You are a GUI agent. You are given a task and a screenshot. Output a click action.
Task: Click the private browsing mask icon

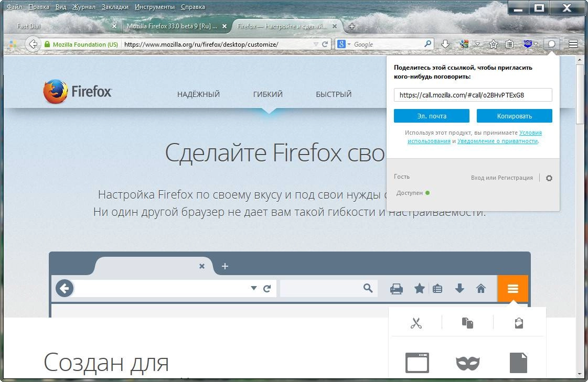468,363
